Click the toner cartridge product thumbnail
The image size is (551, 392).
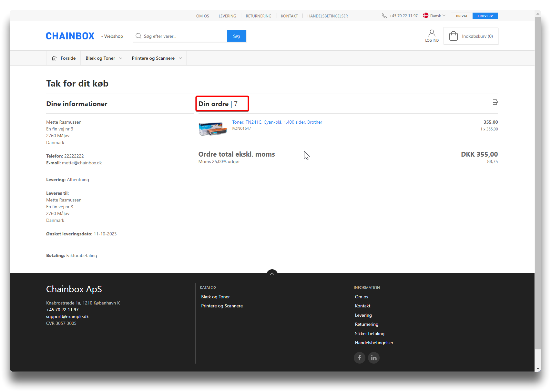[x=212, y=129]
